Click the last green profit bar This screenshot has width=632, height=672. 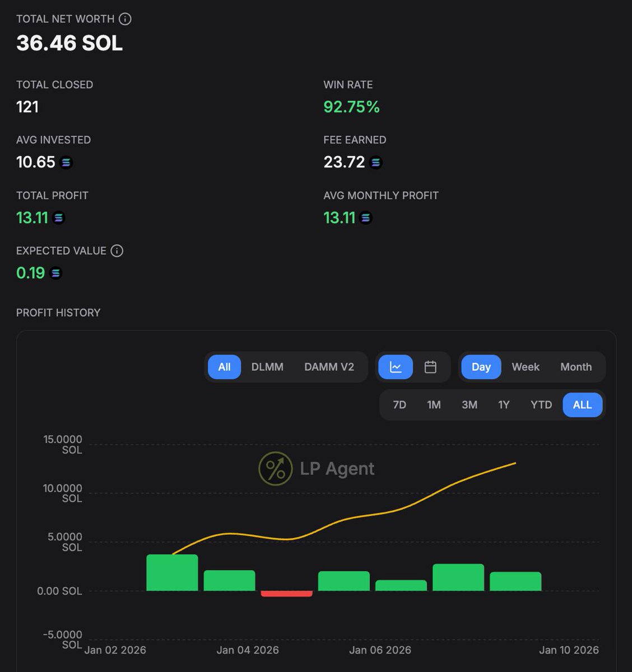point(515,581)
